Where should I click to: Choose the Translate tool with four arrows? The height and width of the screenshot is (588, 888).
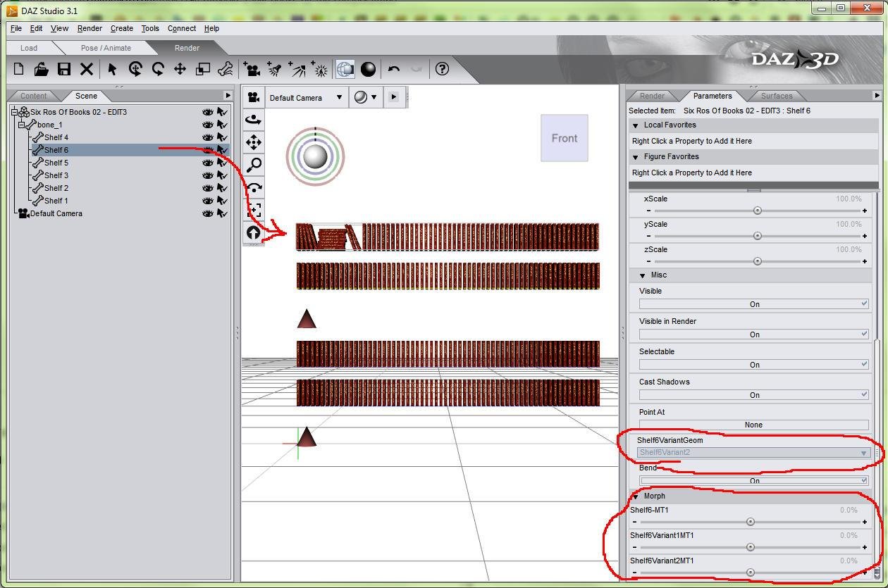(180, 69)
